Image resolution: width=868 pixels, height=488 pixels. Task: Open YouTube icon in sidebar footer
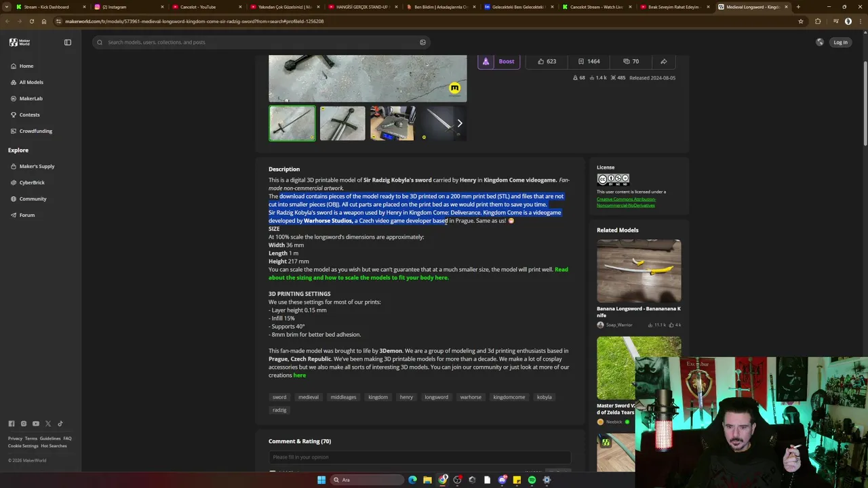tap(36, 424)
